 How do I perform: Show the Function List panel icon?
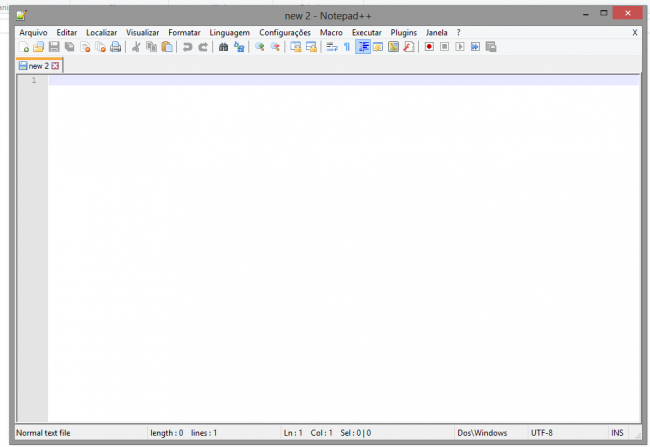click(x=409, y=47)
